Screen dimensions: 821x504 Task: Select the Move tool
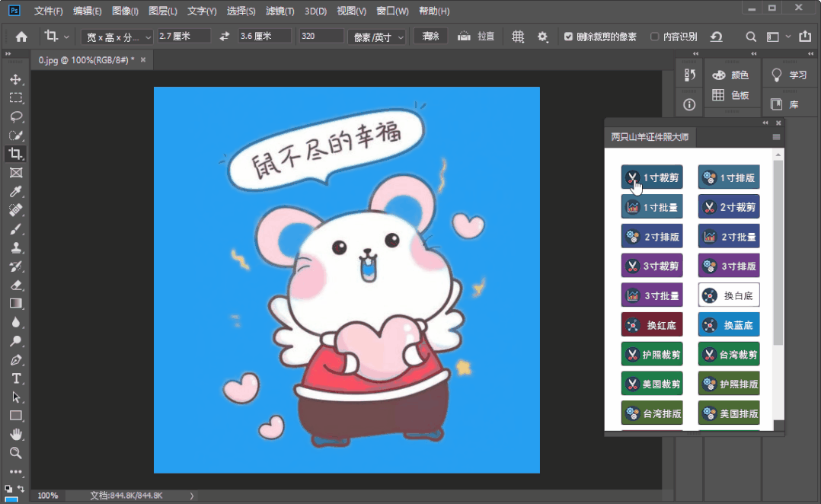click(x=16, y=79)
